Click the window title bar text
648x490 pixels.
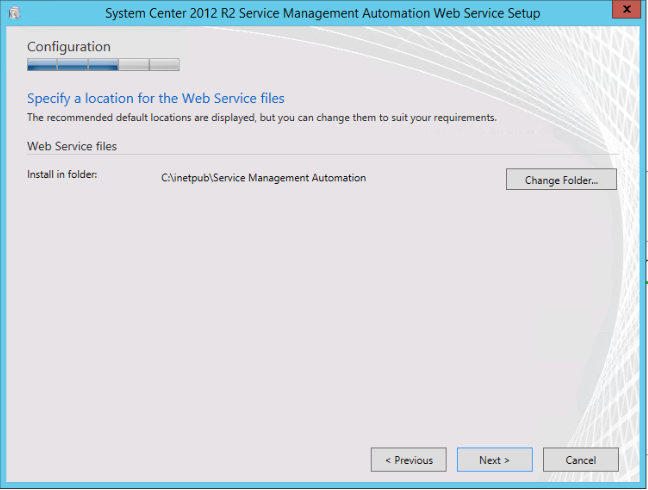(x=323, y=13)
